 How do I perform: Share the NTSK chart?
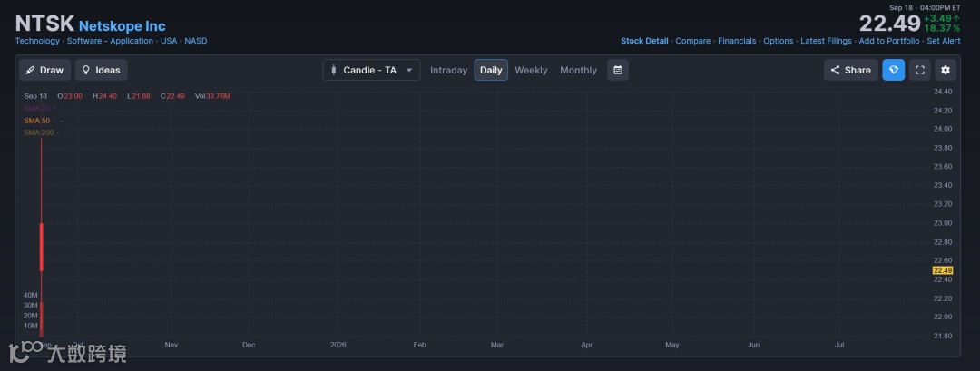point(850,70)
